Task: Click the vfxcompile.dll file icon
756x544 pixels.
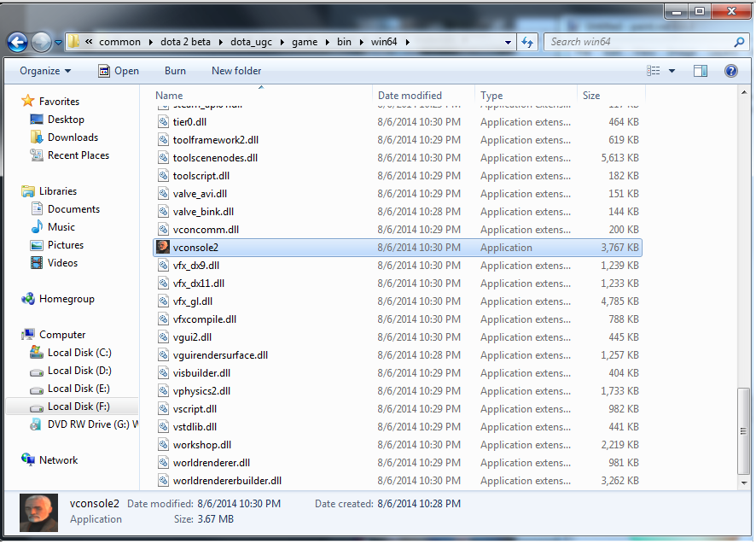Action: point(164,319)
